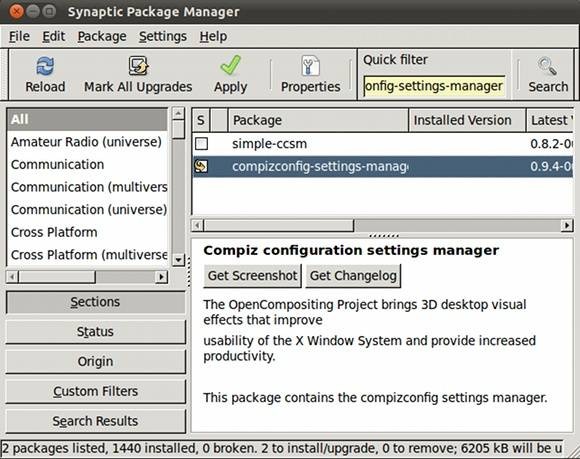Click the left arrow of the sections horizontal scrollbar
Screen dimensions: 580x459
[x=12, y=277]
